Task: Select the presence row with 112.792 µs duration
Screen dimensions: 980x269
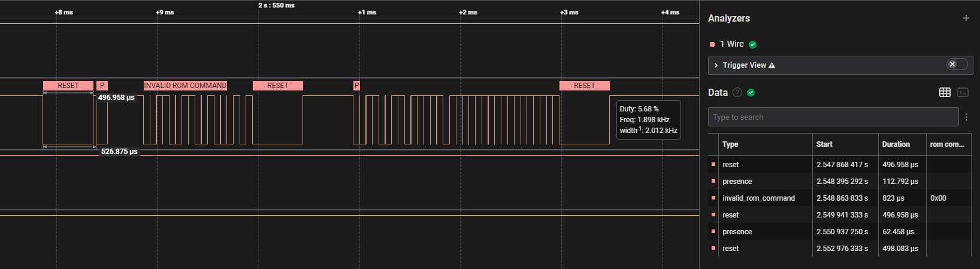Action: coord(737,182)
